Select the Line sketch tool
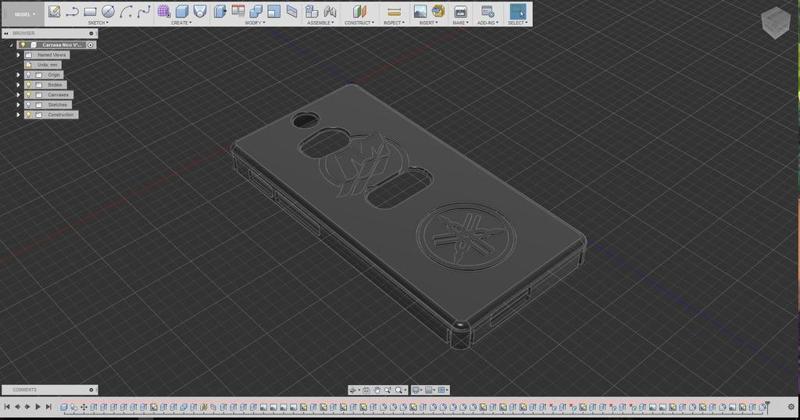 click(x=72, y=11)
